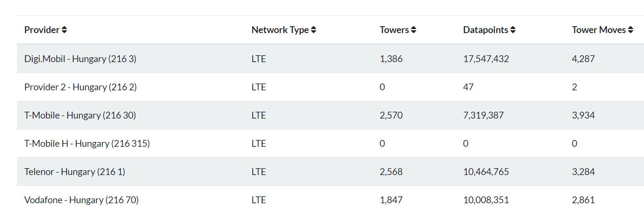
Task: Click the Network Type header label
Action: [x=280, y=30]
